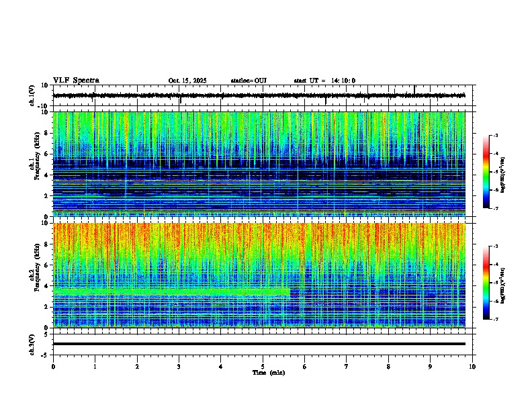Click the "4" kHz tick on ch.1 spectrogram axis
The height and width of the screenshot is (411, 532).
coord(47,175)
